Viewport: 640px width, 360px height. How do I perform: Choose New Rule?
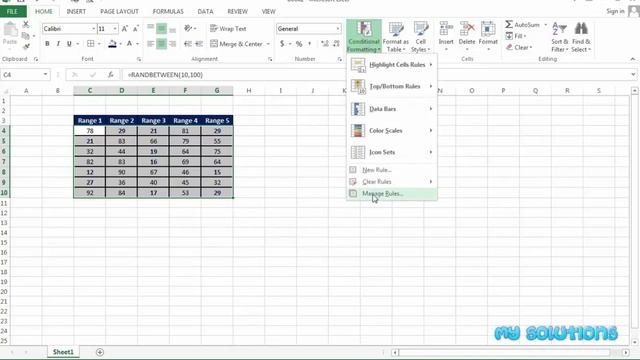pos(392,170)
